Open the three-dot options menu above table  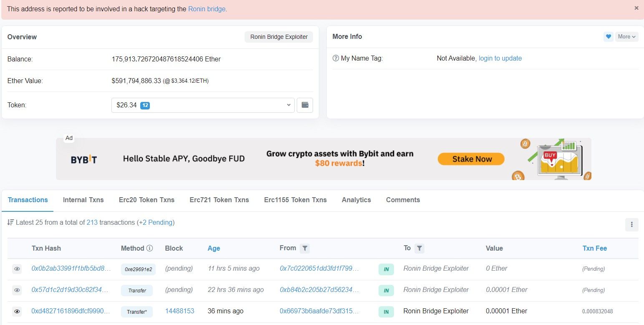[x=631, y=225]
